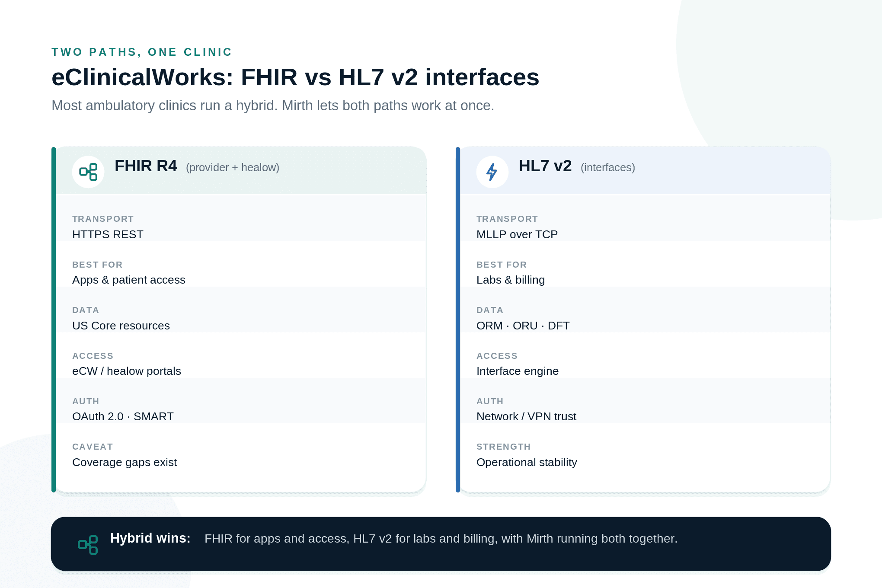Select 'MLLP over TCP' transport value

tap(517, 234)
